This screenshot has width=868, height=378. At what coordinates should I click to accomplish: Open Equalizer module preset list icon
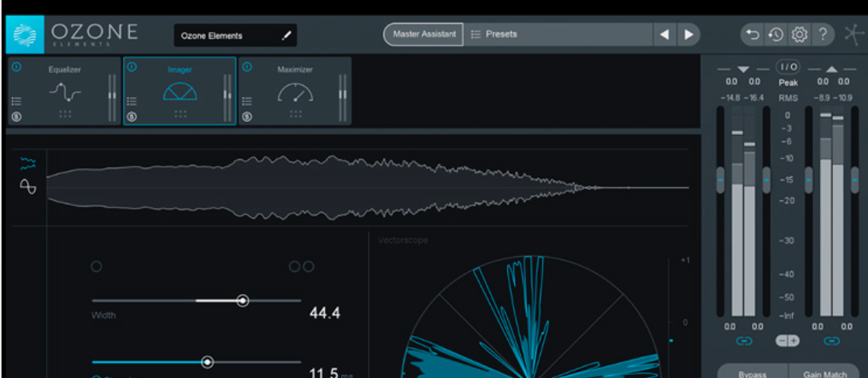pyautogui.click(x=17, y=101)
